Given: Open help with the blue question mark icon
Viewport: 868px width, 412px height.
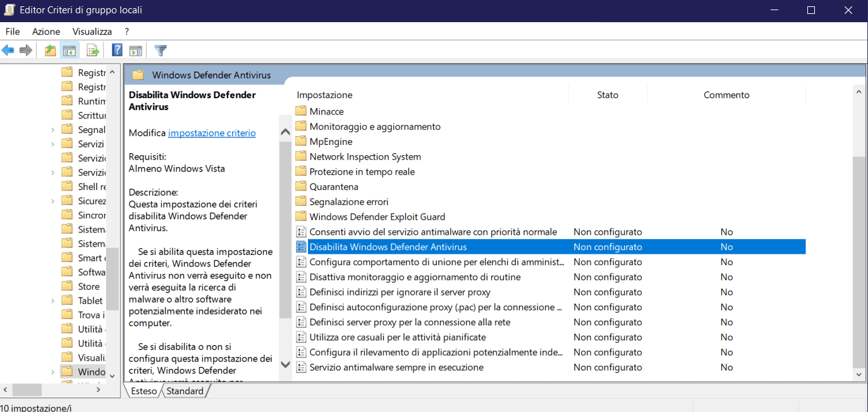Looking at the screenshot, I should click(x=117, y=51).
